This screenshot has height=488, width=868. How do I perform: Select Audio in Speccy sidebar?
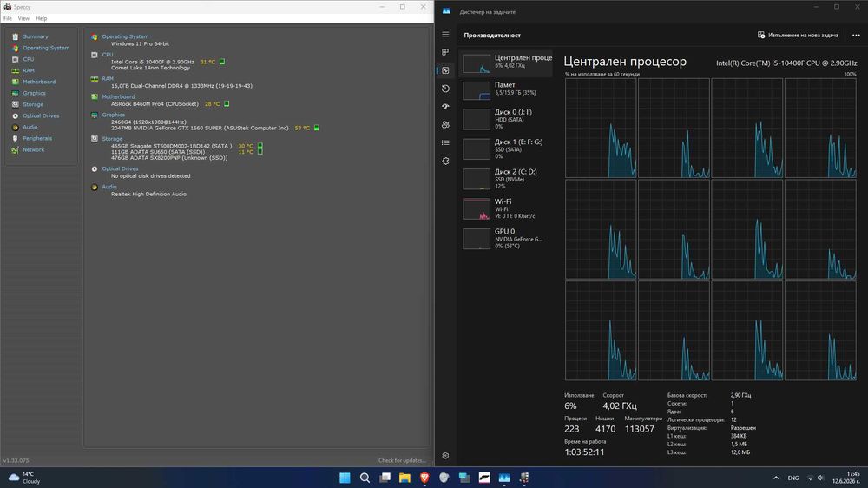click(x=30, y=127)
